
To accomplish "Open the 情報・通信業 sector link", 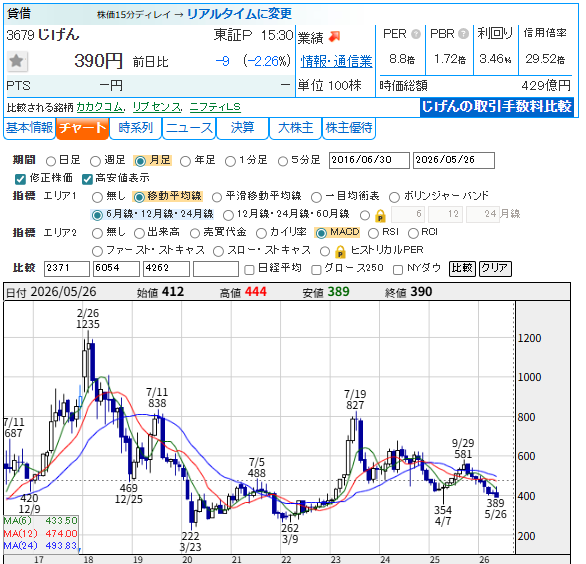I will click(336, 61).
